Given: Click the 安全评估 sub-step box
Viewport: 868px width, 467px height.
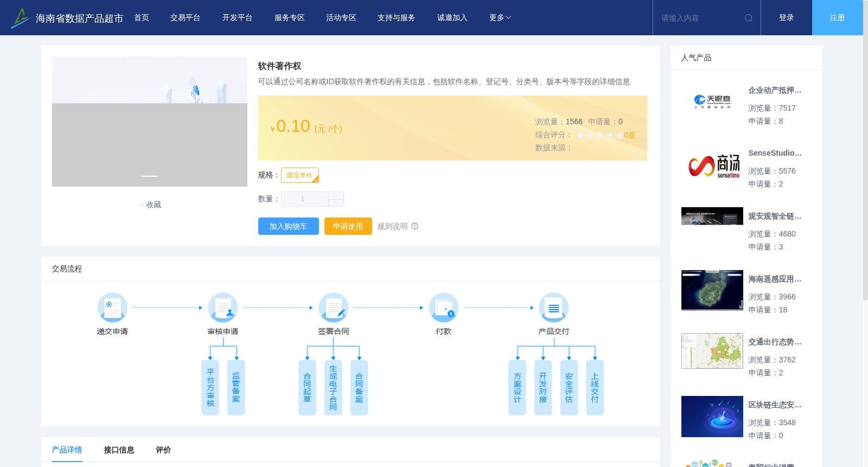Looking at the screenshot, I should (x=569, y=388).
